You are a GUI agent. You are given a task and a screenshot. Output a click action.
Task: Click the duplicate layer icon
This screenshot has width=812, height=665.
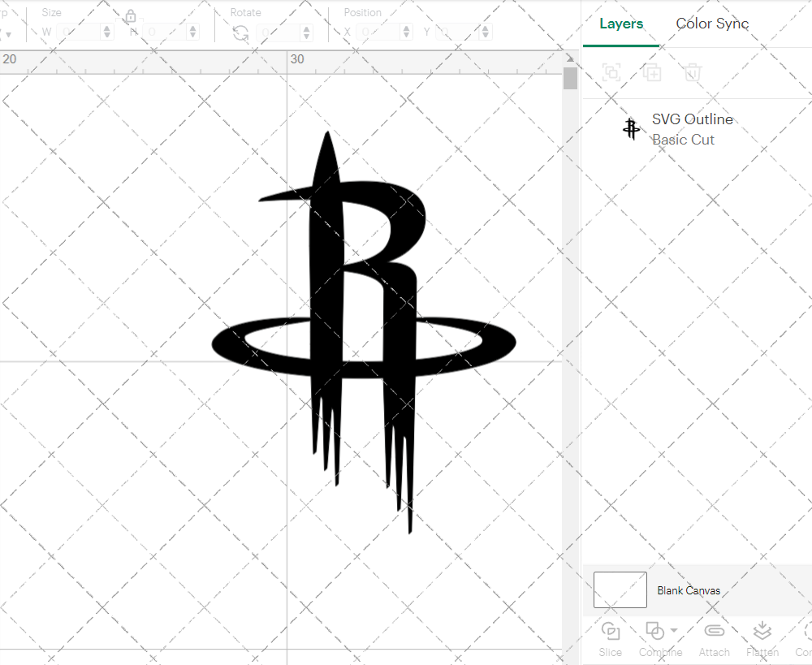[652, 72]
